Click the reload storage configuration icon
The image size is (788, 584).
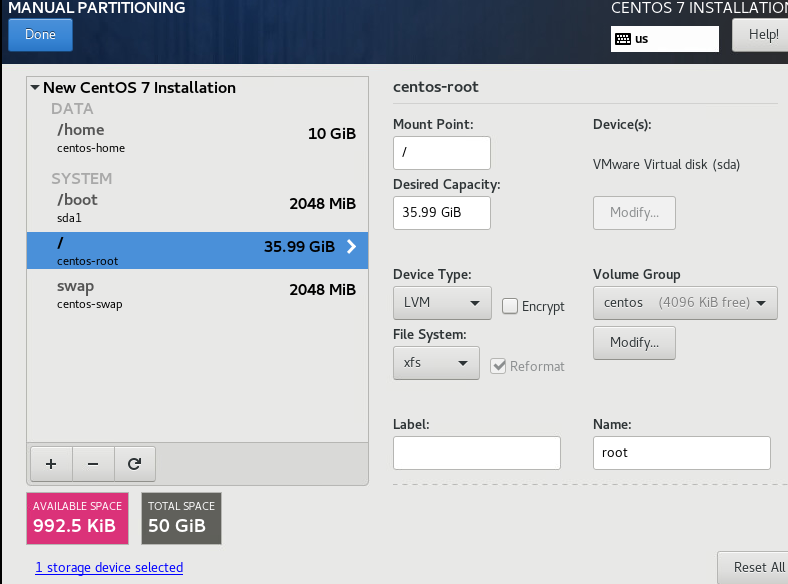(135, 464)
